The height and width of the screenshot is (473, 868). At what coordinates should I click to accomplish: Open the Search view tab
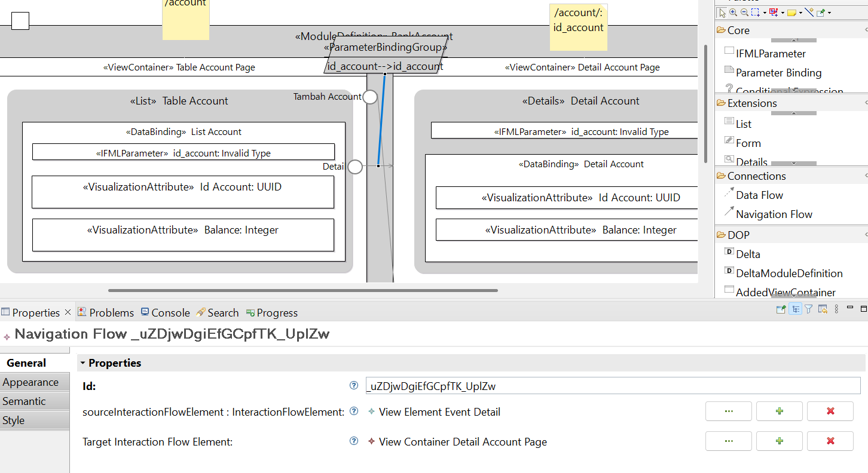point(218,312)
